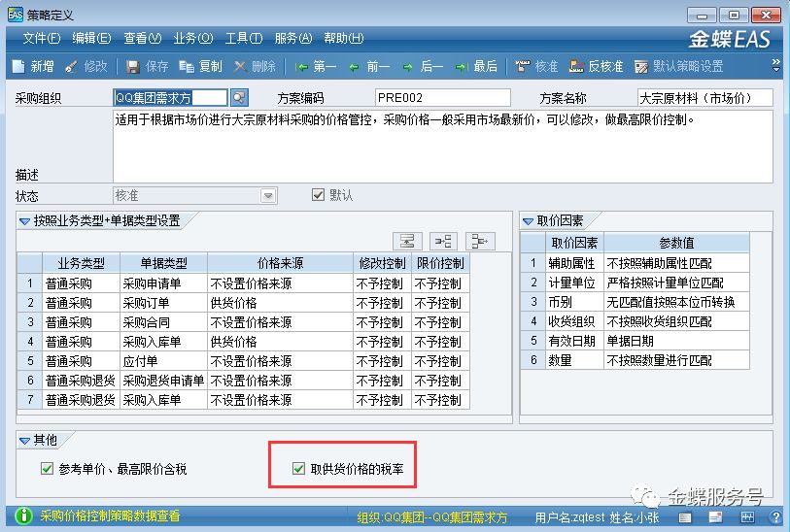Open the 业务(O) menu
This screenshot has height=532, width=790.
(x=193, y=38)
